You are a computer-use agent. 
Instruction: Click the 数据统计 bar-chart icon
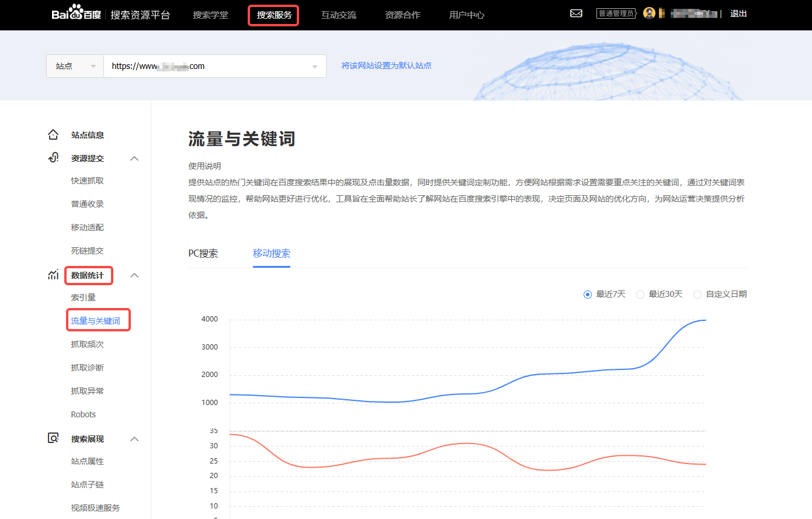pyautogui.click(x=53, y=275)
